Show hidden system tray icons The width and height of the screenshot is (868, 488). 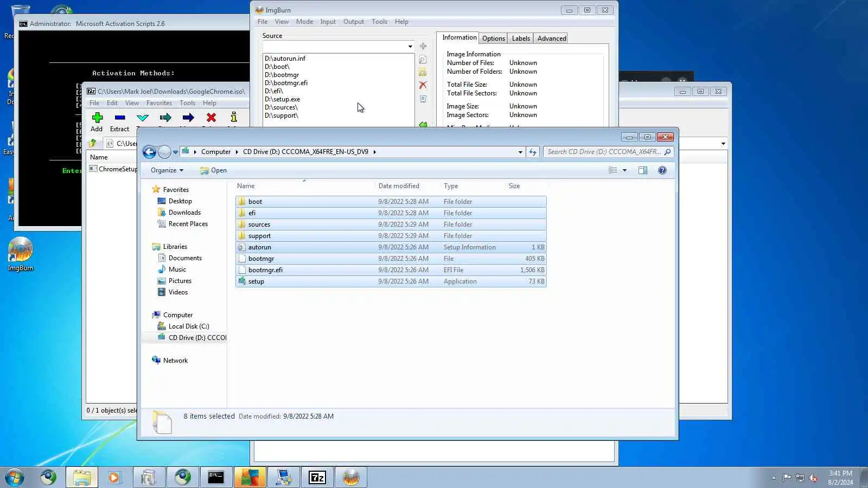click(774, 478)
